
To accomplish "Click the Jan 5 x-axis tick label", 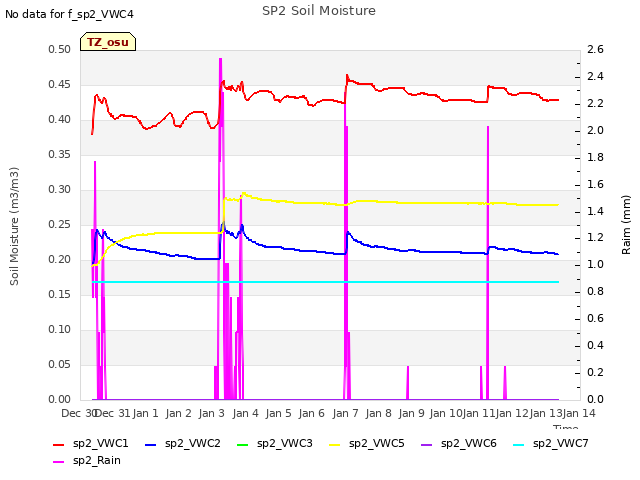I will pos(278,413).
